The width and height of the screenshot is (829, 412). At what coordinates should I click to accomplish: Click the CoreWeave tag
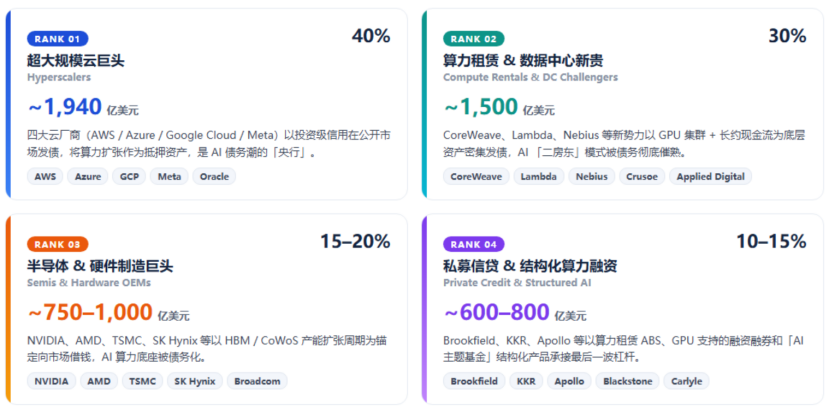click(x=476, y=177)
